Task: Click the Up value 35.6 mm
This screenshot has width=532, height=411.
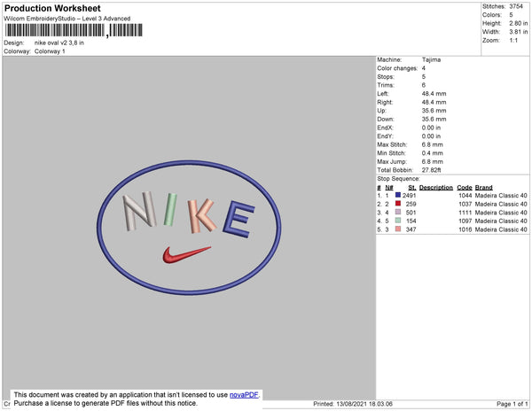Action: [x=434, y=111]
